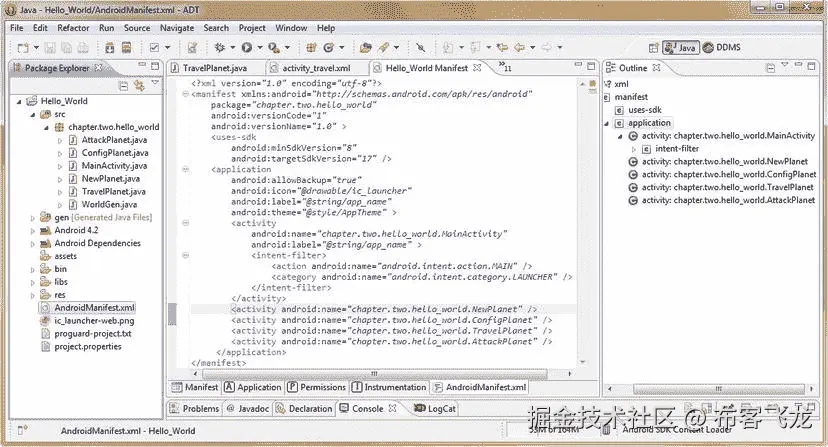Collapse the application node in Outline
828x447 pixels.
[607, 124]
